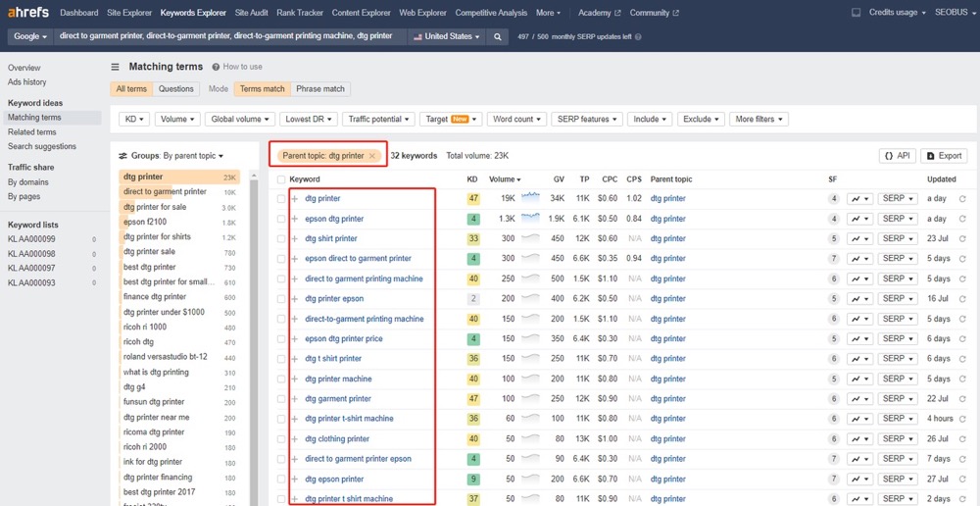This screenshot has width=980, height=506.
Task: Click the search magnifier button
Action: (498, 37)
